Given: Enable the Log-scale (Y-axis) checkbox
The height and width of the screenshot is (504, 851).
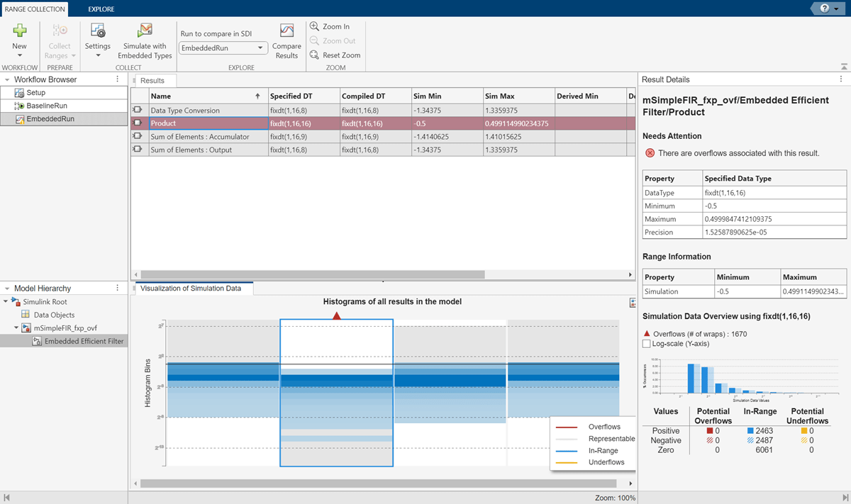Looking at the screenshot, I should [x=646, y=344].
